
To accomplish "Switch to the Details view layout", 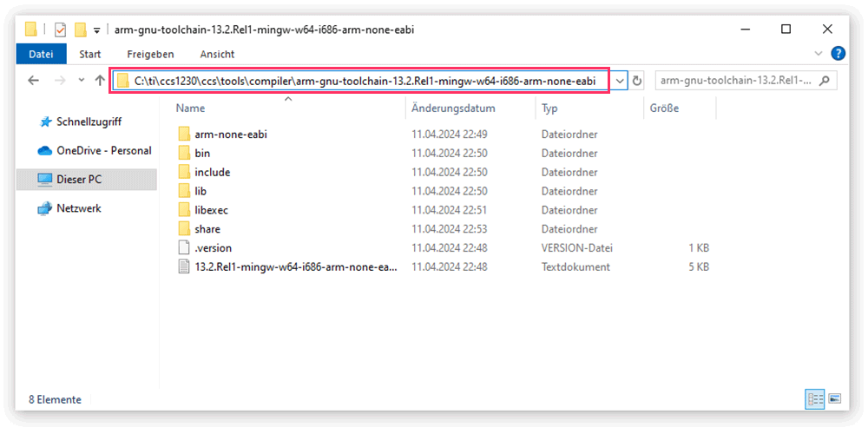I will [x=815, y=398].
